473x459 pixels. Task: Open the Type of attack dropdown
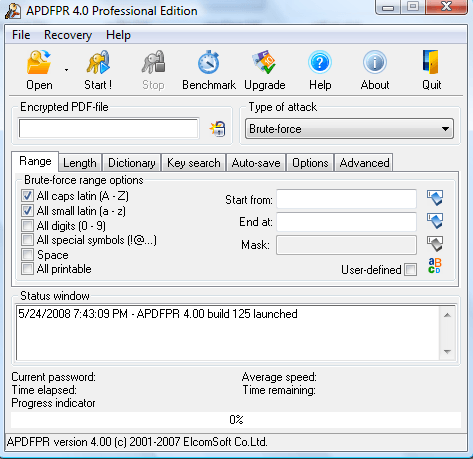(349, 129)
